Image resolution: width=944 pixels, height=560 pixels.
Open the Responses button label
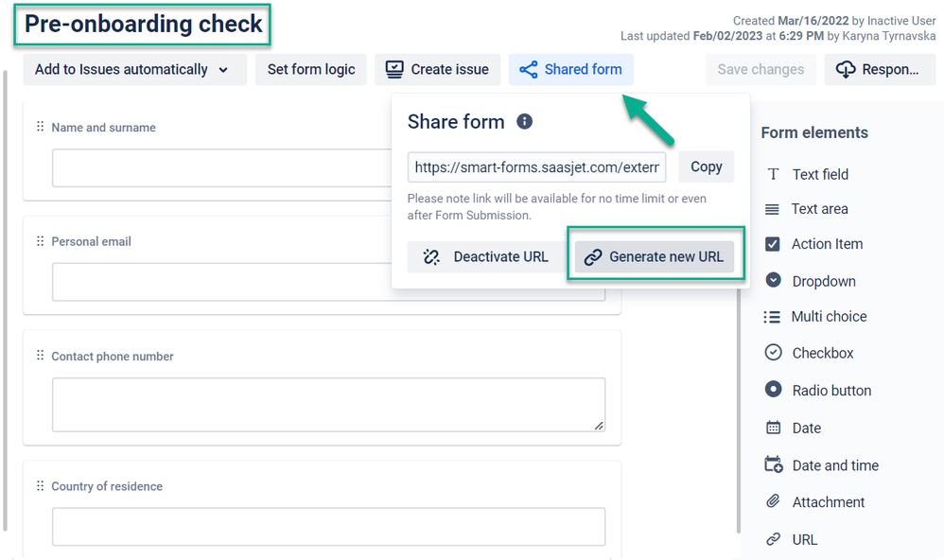pos(890,70)
